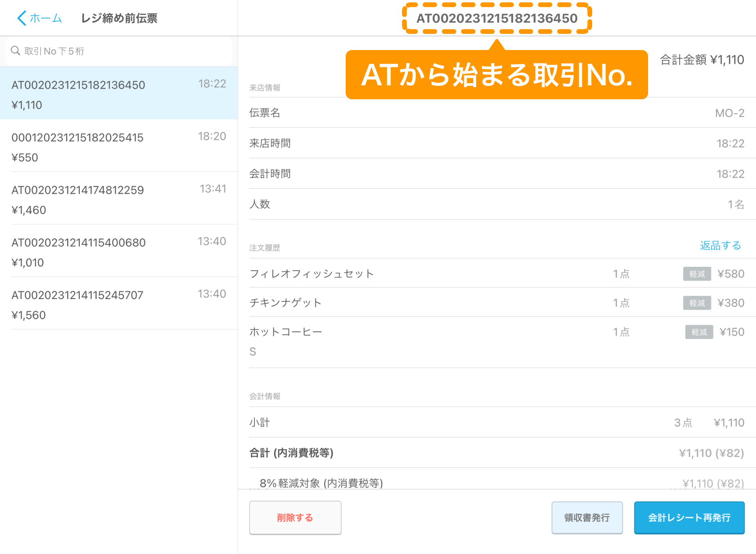Click the 軽減 badge beside ¥150
756x554 pixels.
699,332
